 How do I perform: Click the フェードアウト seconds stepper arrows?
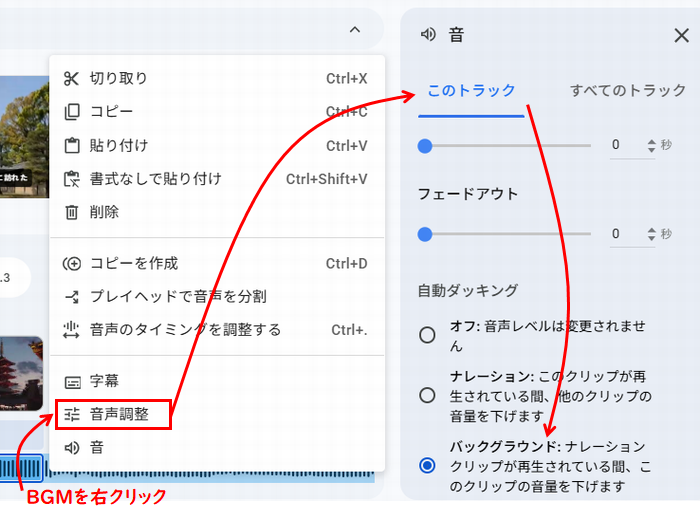point(652,235)
